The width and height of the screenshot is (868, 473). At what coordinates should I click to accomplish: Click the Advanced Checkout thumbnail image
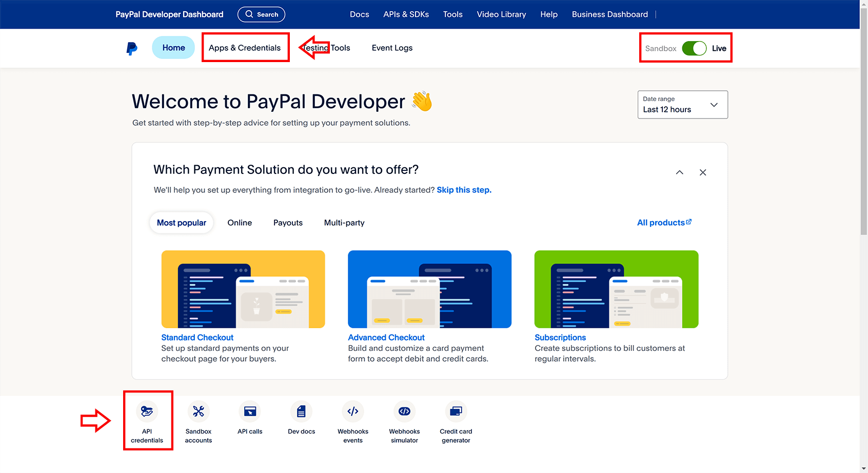coord(429,289)
